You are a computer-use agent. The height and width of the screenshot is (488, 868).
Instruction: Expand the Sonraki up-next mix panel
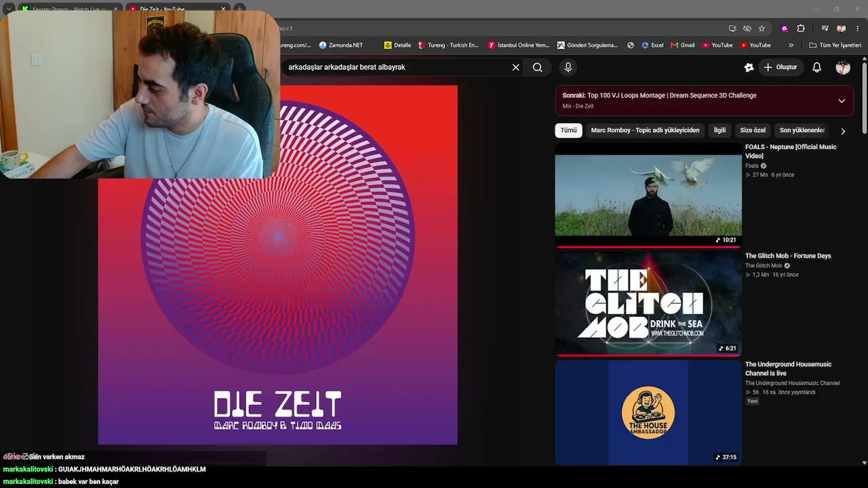pos(842,101)
